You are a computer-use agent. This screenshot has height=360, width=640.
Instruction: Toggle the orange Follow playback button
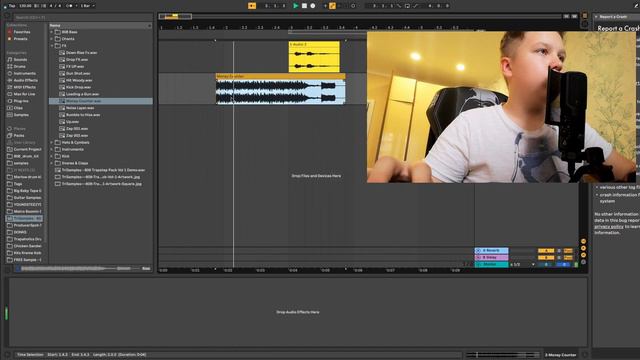[x=252, y=6]
